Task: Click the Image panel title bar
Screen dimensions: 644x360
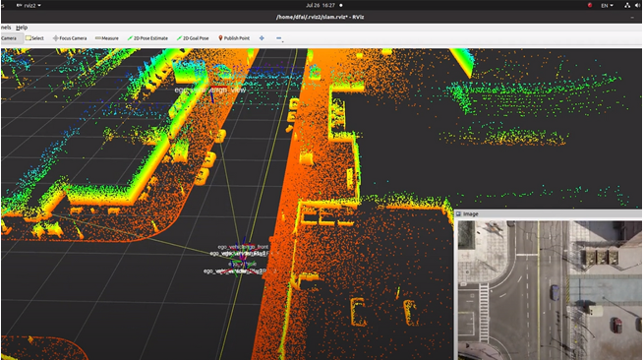Action: tap(549, 213)
